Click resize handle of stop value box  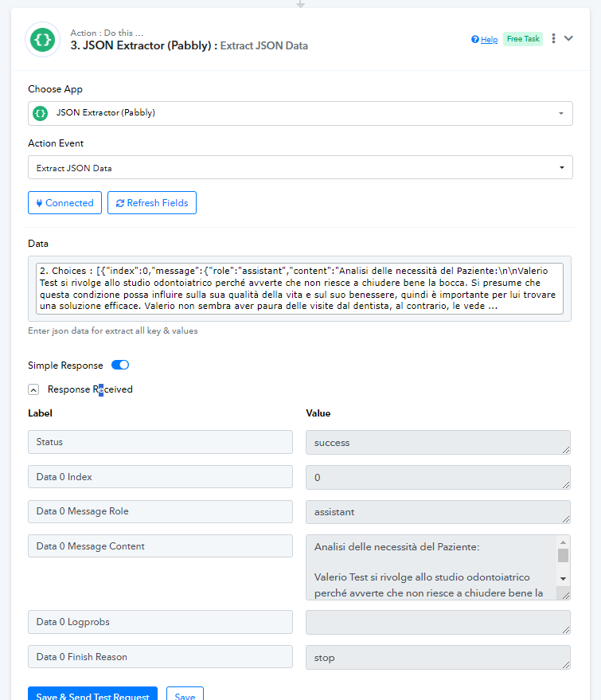pyautogui.click(x=566, y=665)
